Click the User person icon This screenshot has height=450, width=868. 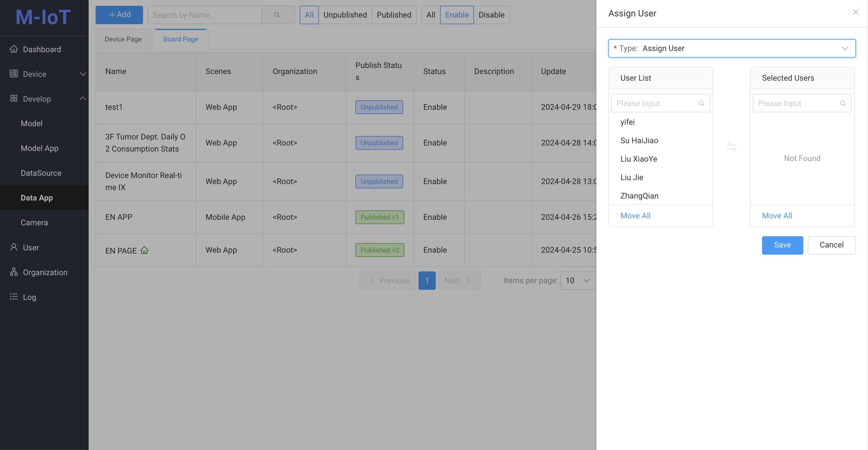14,247
